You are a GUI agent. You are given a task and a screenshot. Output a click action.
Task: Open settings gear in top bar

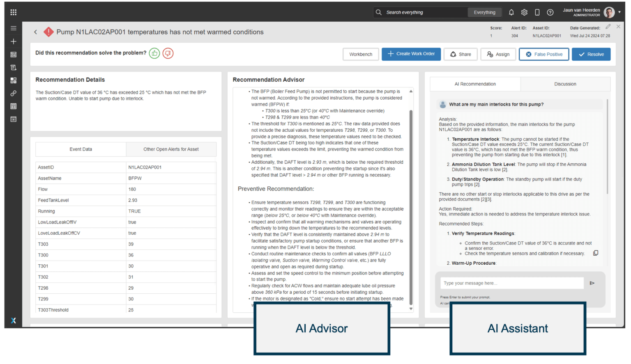coord(524,12)
